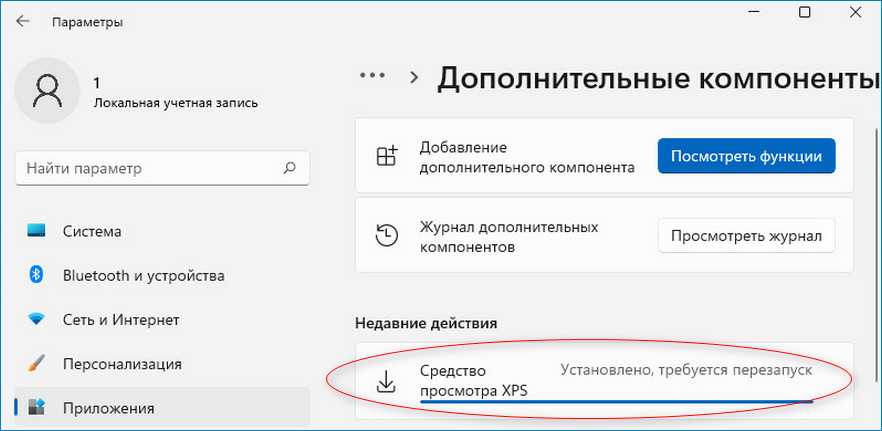The width and height of the screenshot is (882, 431).
Task: Click the Система monitor icon
Action: (x=36, y=231)
